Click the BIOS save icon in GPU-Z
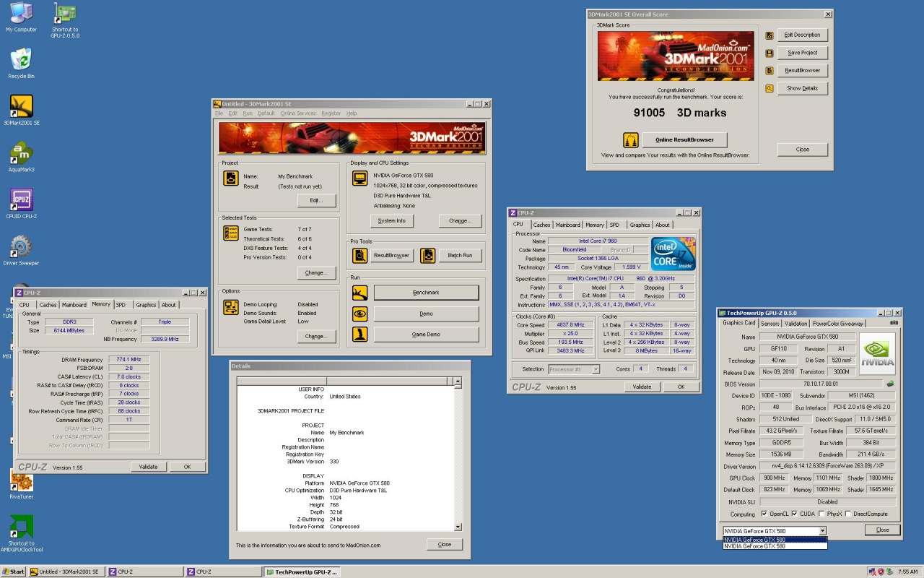924x578 pixels. 890,384
